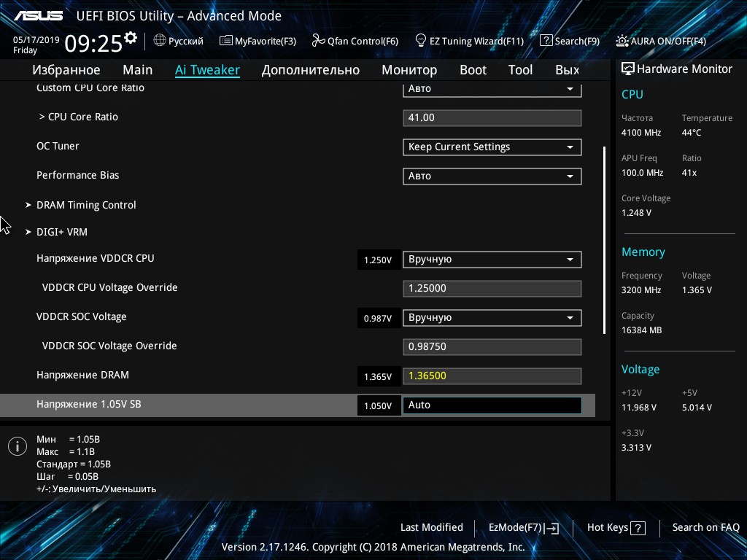Click the EzMode exit arrow icon

551,528
